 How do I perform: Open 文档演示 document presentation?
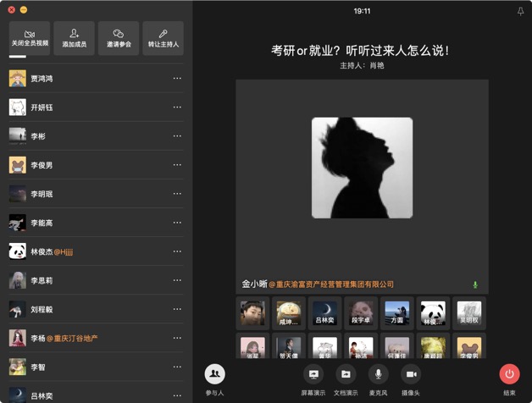pyautogui.click(x=346, y=374)
